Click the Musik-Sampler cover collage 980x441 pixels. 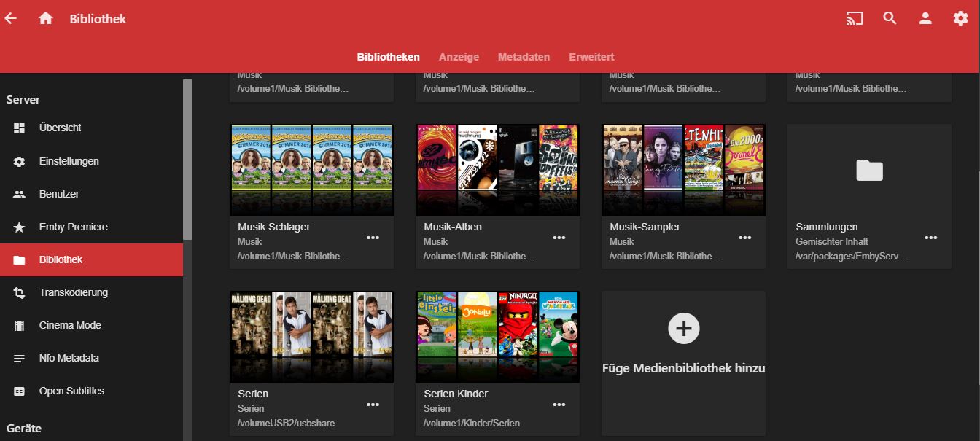click(683, 171)
